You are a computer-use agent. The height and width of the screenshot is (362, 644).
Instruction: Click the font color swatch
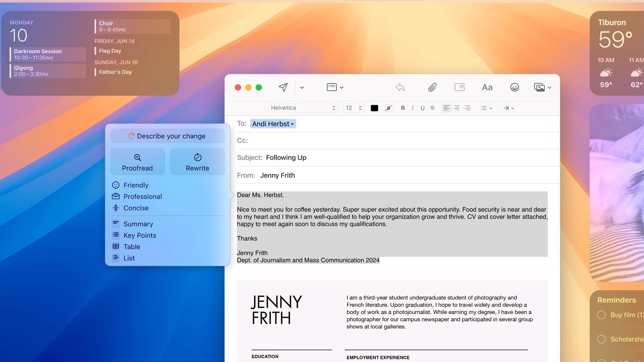[x=374, y=108]
